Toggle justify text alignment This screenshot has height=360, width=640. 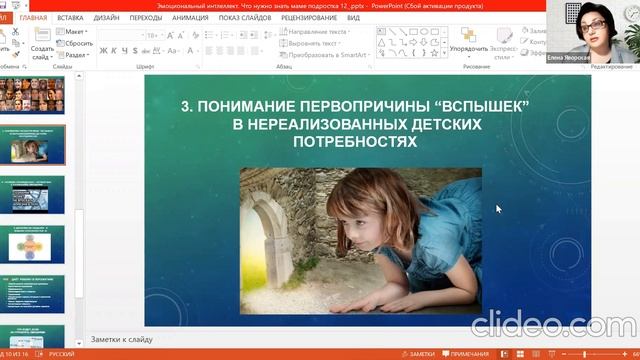(241, 51)
